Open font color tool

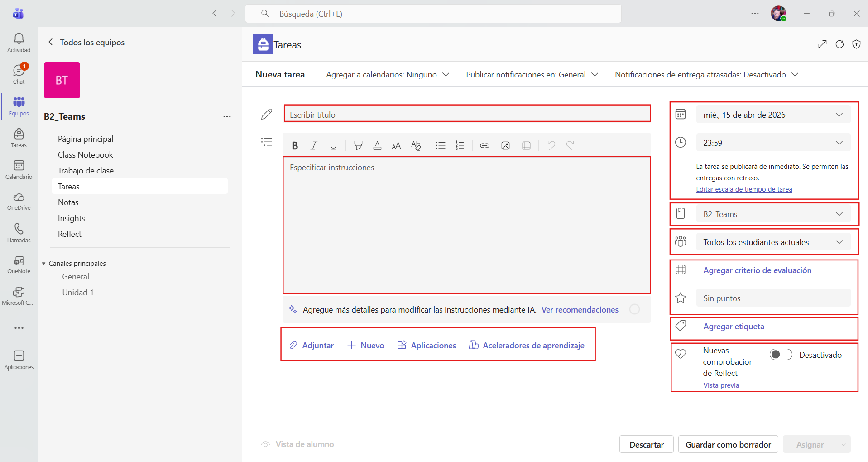[377, 145]
